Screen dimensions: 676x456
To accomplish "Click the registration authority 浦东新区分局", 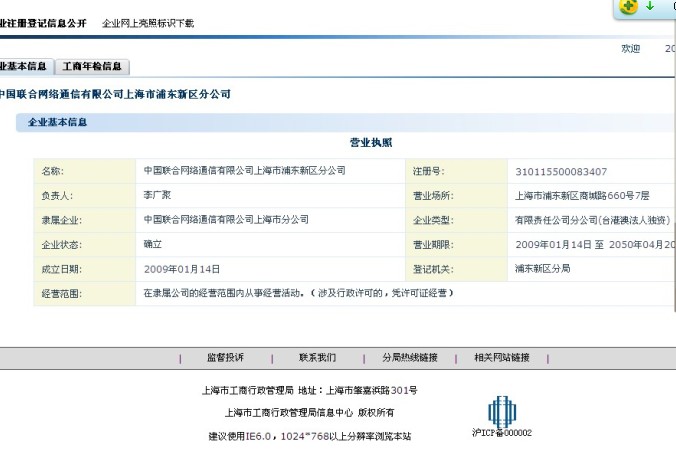I will pos(542,269).
